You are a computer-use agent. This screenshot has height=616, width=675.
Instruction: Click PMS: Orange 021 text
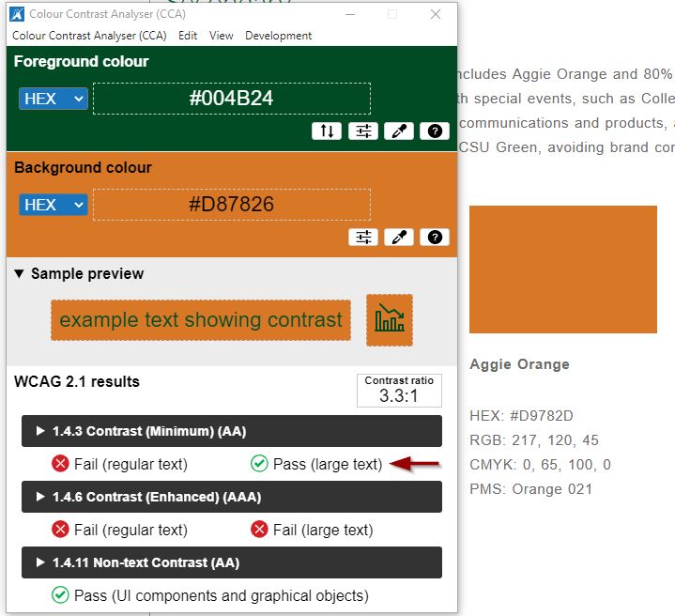(530, 489)
